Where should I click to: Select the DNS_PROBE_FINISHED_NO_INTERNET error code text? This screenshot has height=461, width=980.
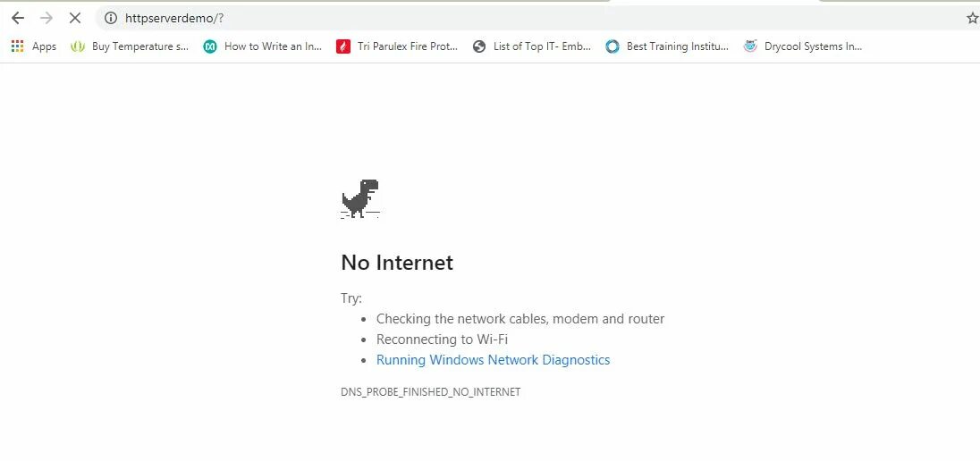[431, 392]
